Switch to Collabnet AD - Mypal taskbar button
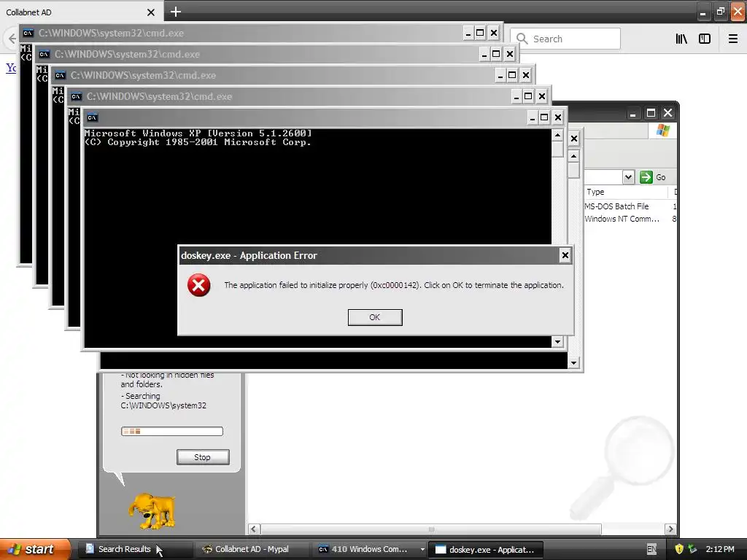747x560 pixels. click(x=252, y=549)
